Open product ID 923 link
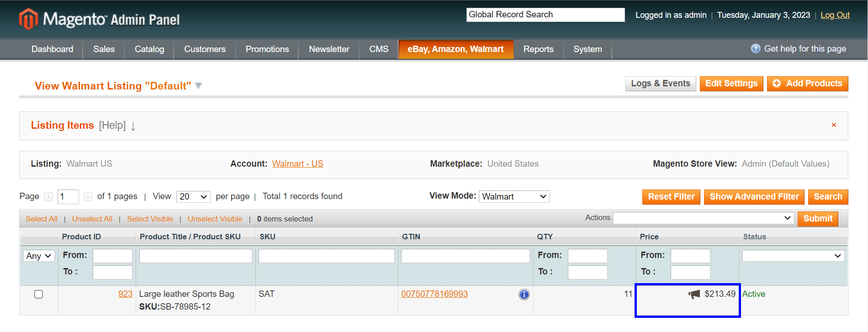868x332 pixels. point(125,294)
